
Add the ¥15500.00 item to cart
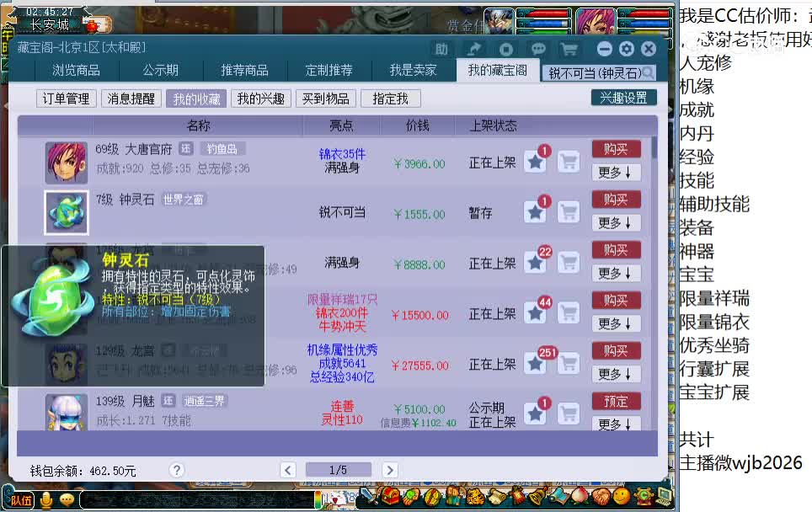pyautogui.click(x=569, y=312)
